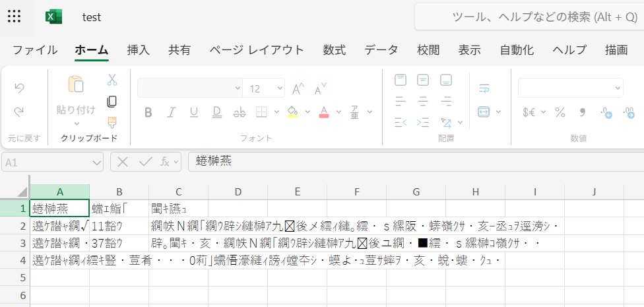This screenshot has height=307, width=644.
Task: Expand phonetic guide options arrow
Action: click(x=370, y=112)
